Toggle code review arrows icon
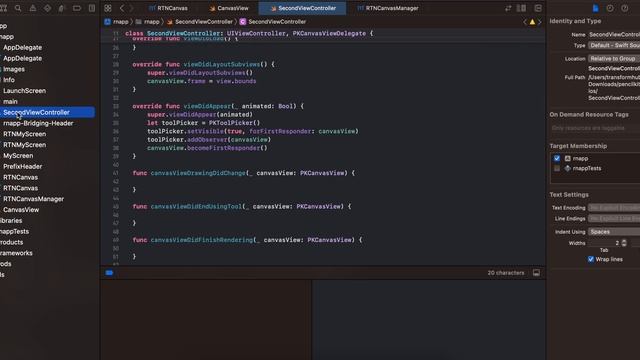Screen dimensions: 640x360 508,8
